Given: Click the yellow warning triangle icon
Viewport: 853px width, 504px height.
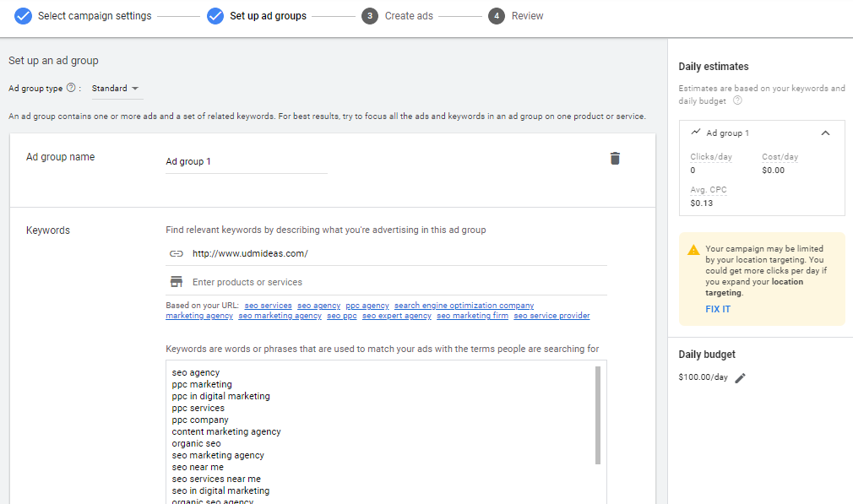Looking at the screenshot, I should 693,250.
